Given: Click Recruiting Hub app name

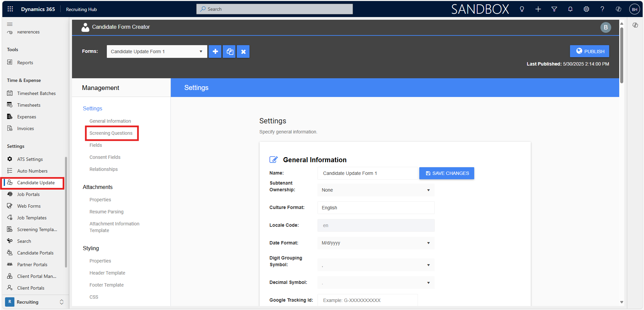Looking at the screenshot, I should (x=81, y=9).
